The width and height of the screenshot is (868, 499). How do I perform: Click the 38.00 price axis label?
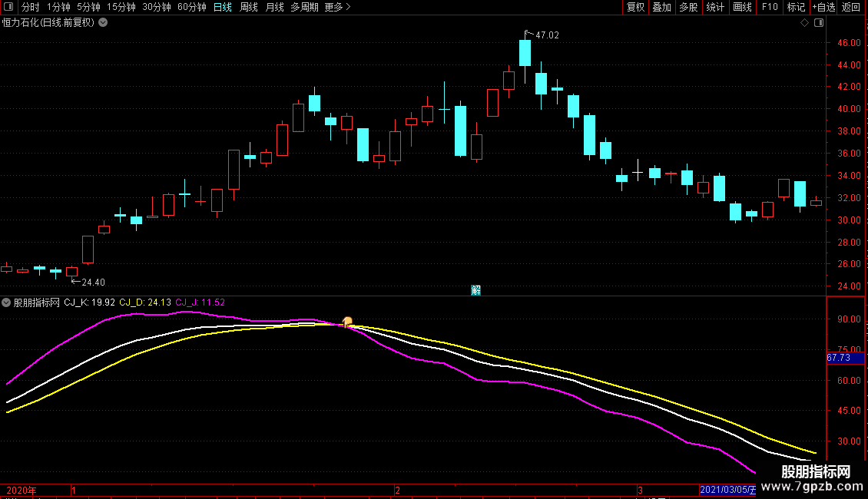tap(849, 131)
